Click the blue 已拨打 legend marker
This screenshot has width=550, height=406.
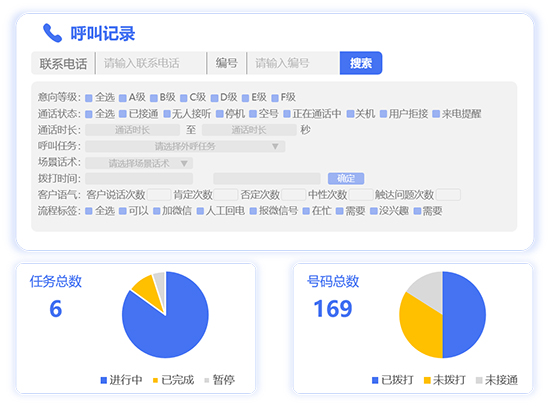(375, 380)
